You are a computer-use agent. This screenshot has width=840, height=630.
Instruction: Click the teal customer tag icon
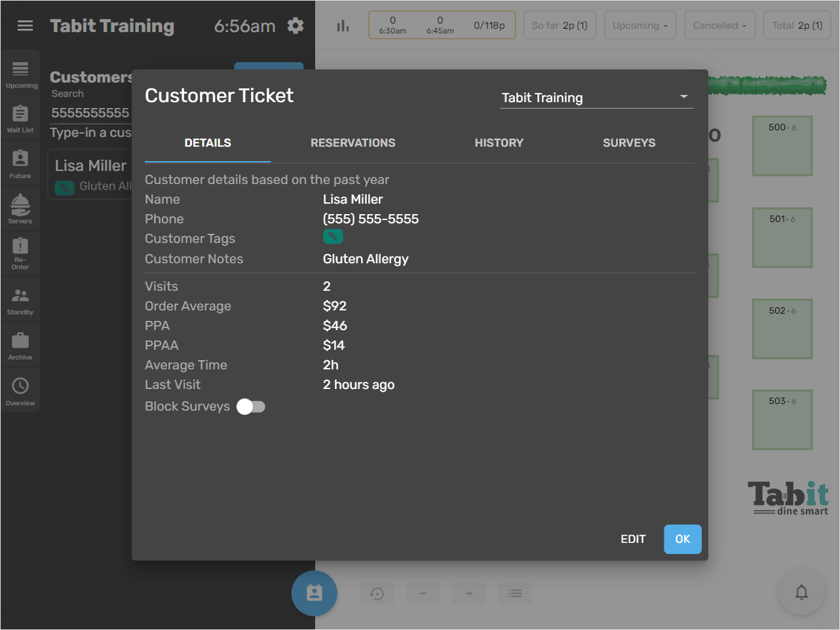point(333,236)
